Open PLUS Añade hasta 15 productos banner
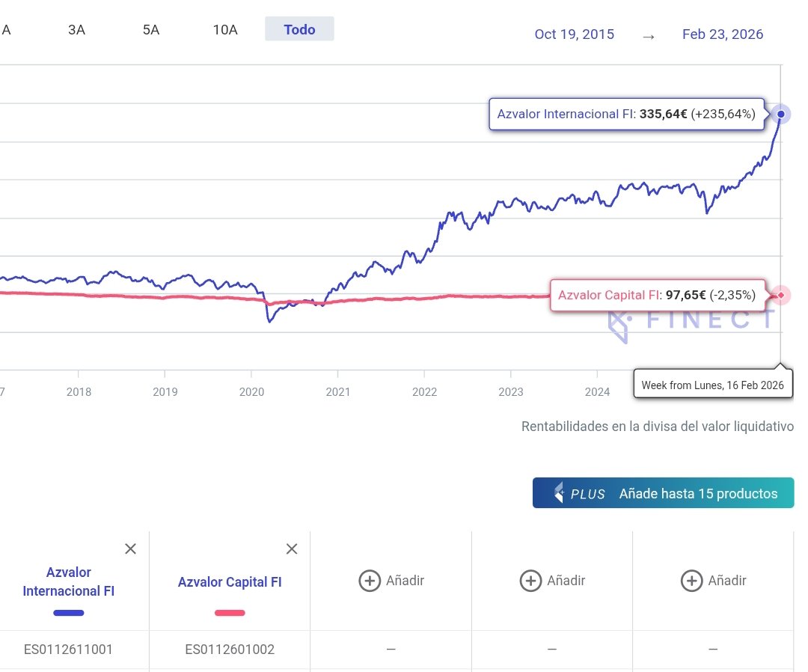 663,493
